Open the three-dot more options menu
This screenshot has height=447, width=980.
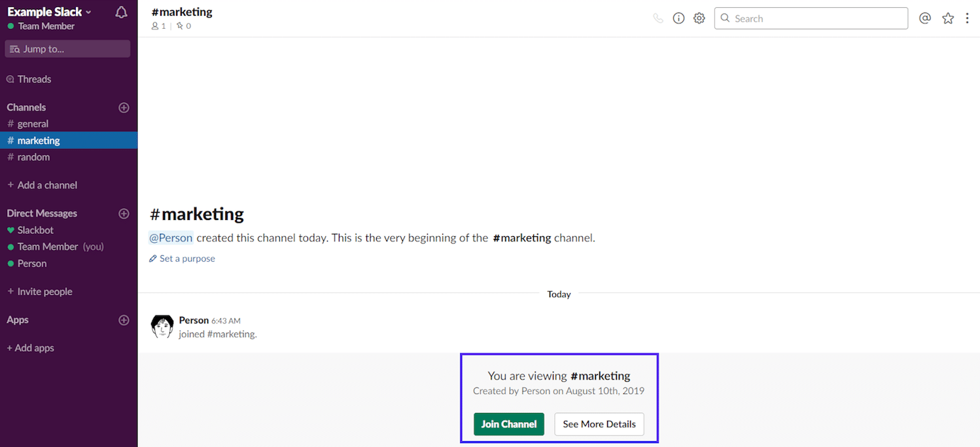967,18
